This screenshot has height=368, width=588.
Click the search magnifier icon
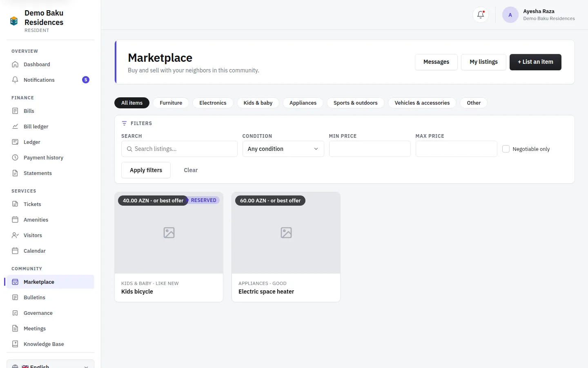click(x=129, y=149)
